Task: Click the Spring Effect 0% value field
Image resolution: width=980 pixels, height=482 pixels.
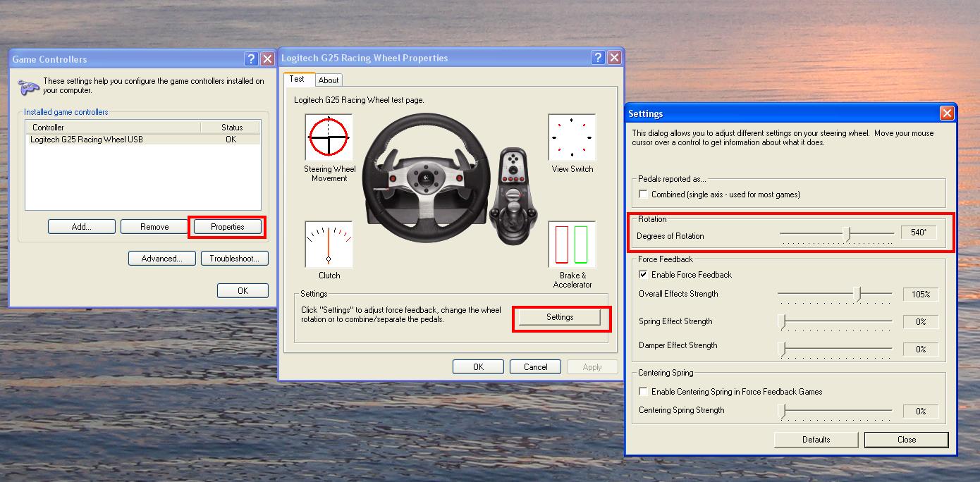Action: pos(921,322)
